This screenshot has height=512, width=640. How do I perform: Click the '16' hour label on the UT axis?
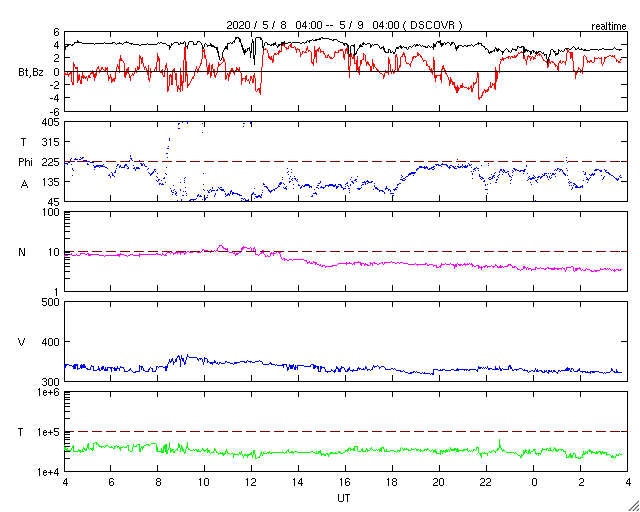tap(345, 481)
